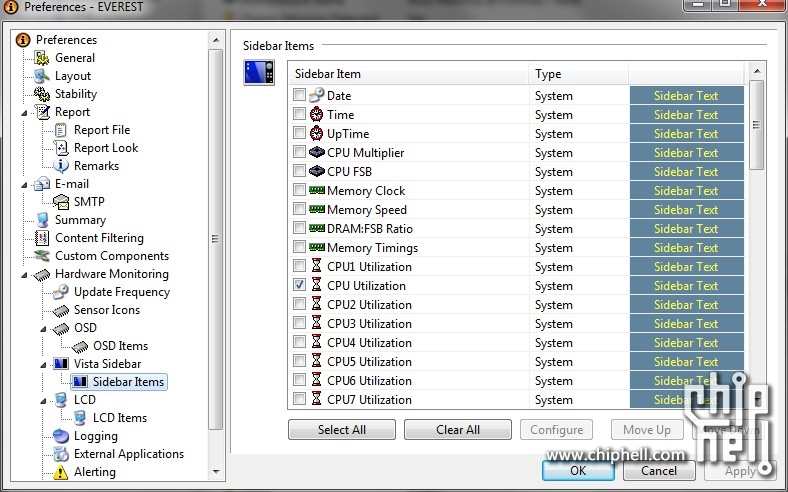This screenshot has height=492, width=788.
Task: Confirm with the OK button
Action: point(578,470)
